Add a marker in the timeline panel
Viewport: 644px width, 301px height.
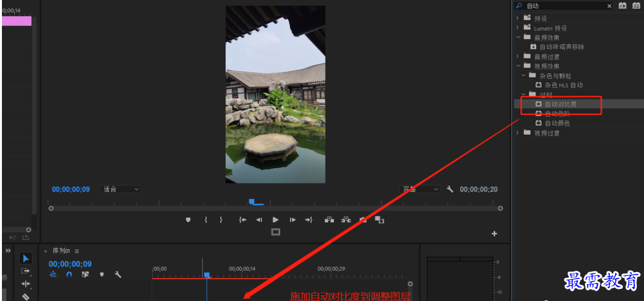click(101, 274)
